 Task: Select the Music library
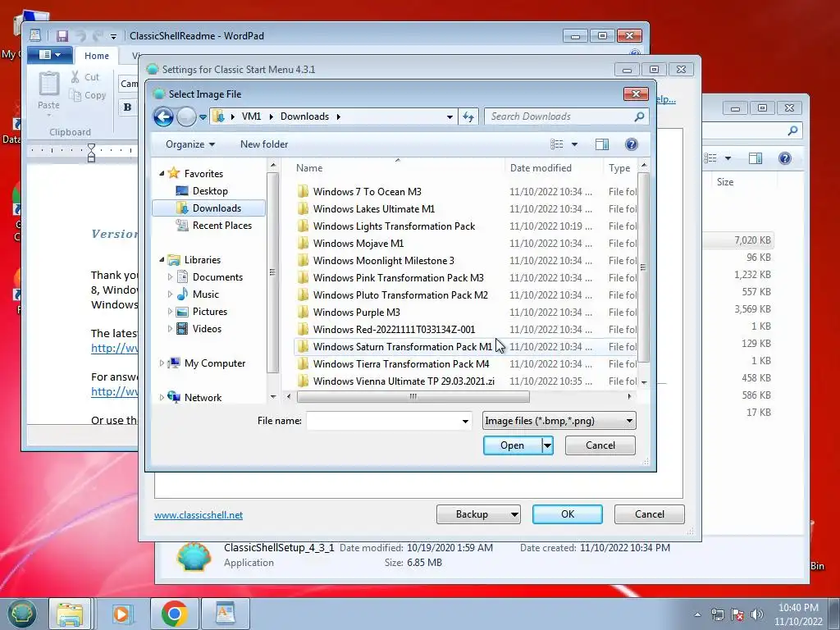206,294
